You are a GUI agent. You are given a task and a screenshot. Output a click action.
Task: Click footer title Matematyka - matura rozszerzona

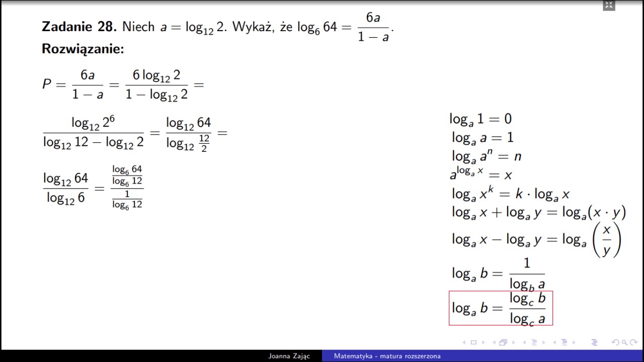(x=387, y=356)
